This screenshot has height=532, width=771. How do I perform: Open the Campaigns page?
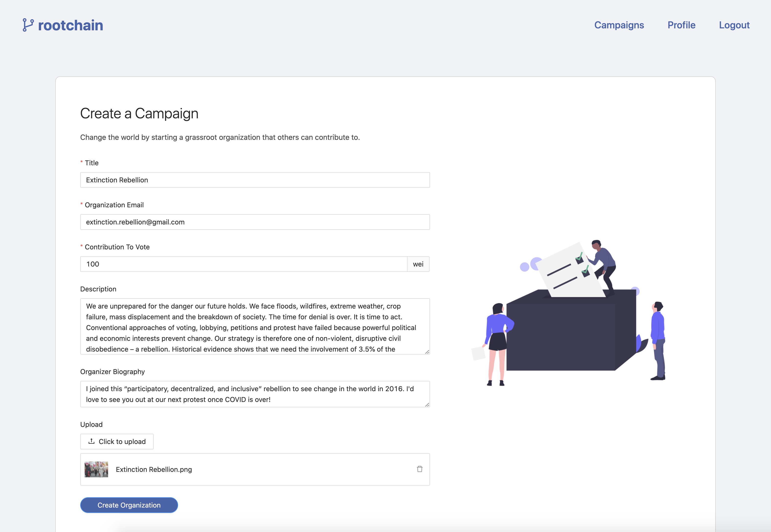pyautogui.click(x=619, y=25)
